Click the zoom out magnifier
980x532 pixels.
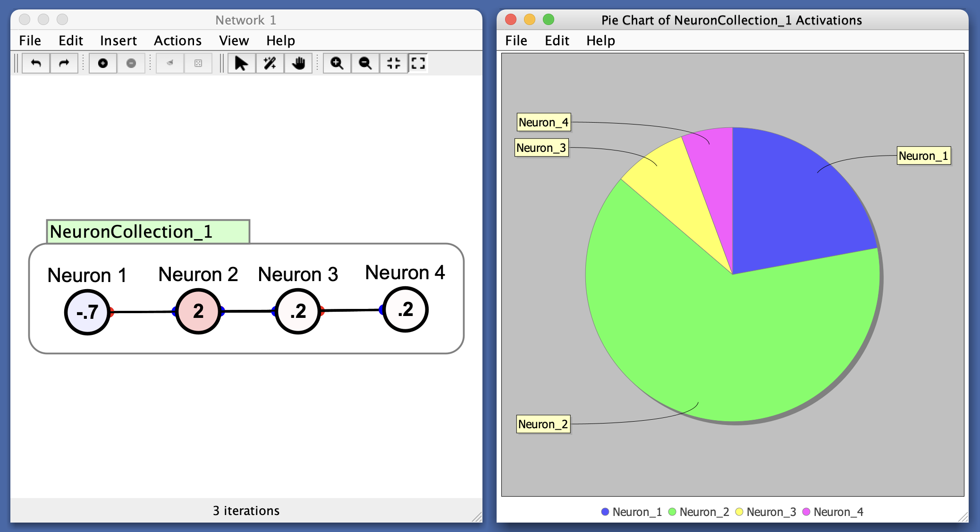pyautogui.click(x=365, y=63)
